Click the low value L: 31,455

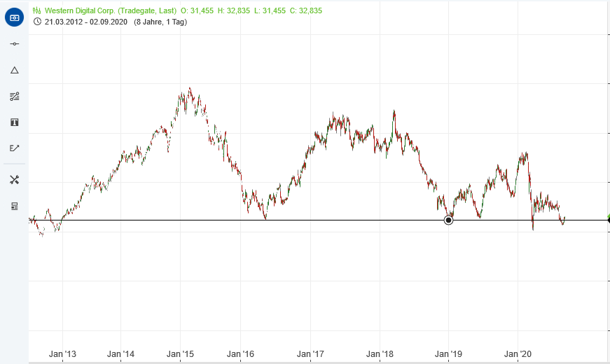[x=270, y=11]
